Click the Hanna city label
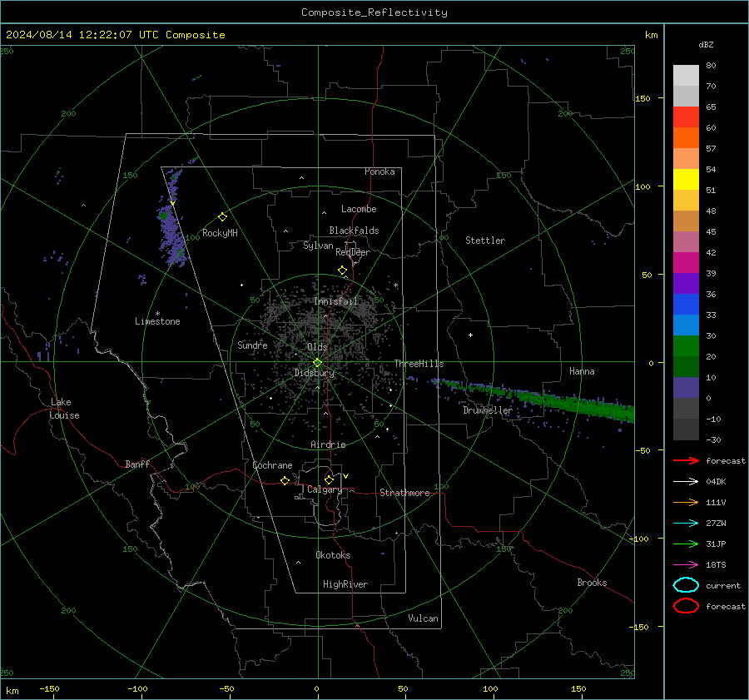Image resolution: width=749 pixels, height=700 pixels. 582,371
